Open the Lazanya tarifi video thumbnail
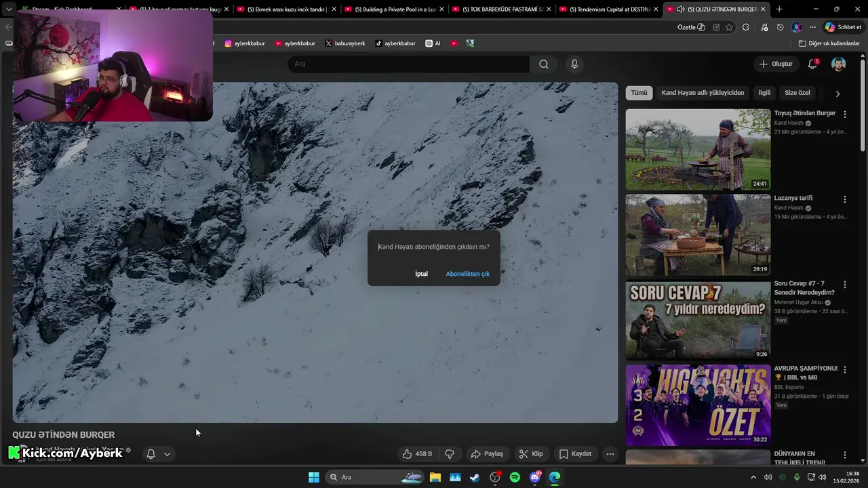868x488 pixels. point(698,235)
